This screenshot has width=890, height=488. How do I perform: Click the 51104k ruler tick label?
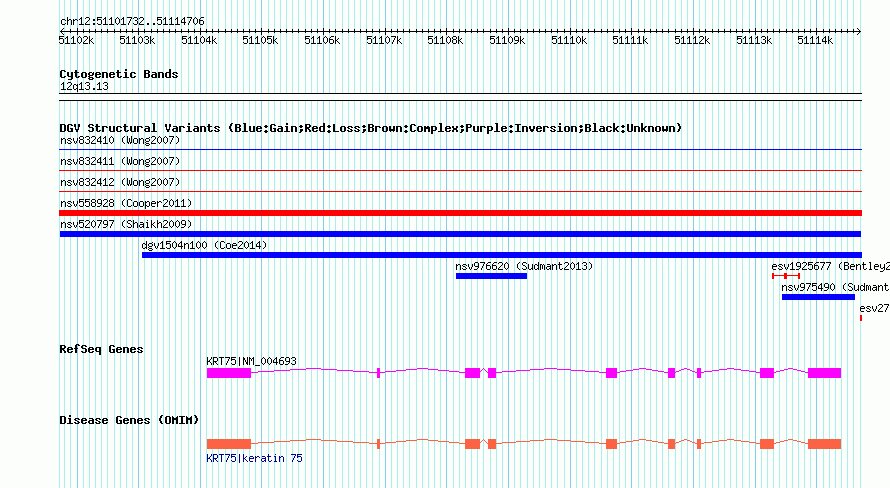coord(199,40)
